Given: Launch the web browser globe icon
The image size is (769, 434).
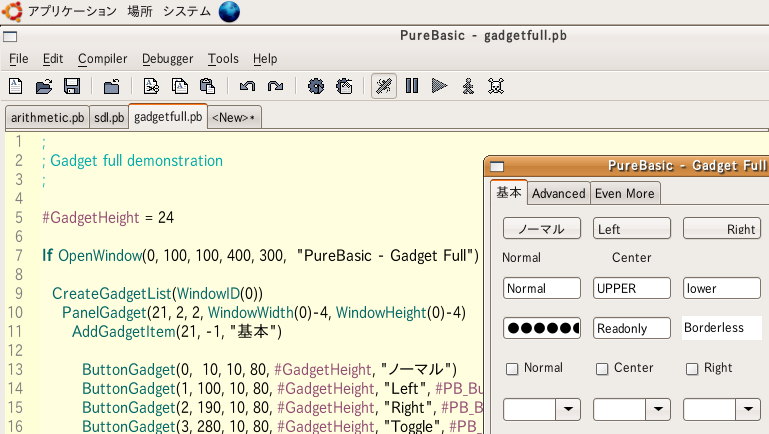Looking at the screenshot, I should 229,11.
